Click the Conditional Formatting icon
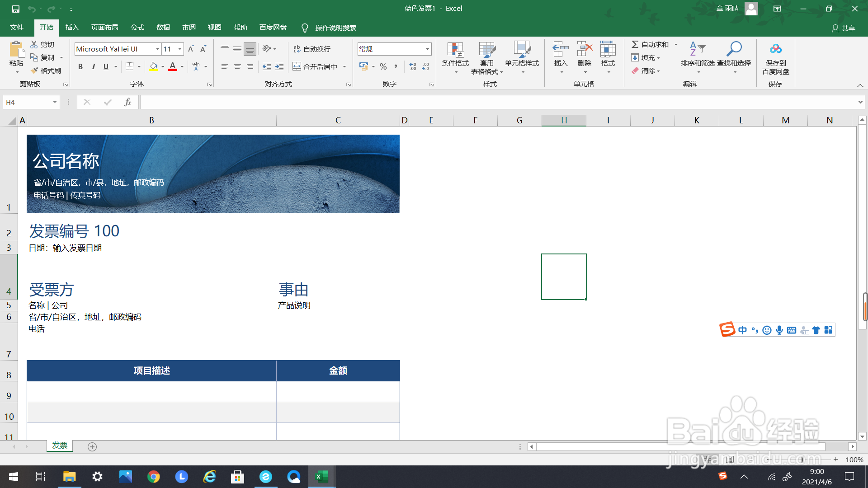The height and width of the screenshot is (488, 868). click(455, 50)
